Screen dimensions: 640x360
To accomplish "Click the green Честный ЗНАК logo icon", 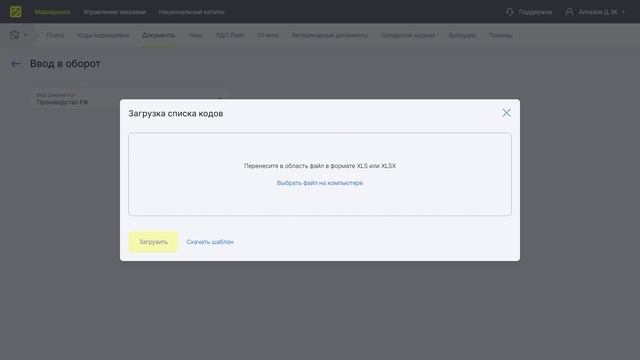I will pos(16,11).
